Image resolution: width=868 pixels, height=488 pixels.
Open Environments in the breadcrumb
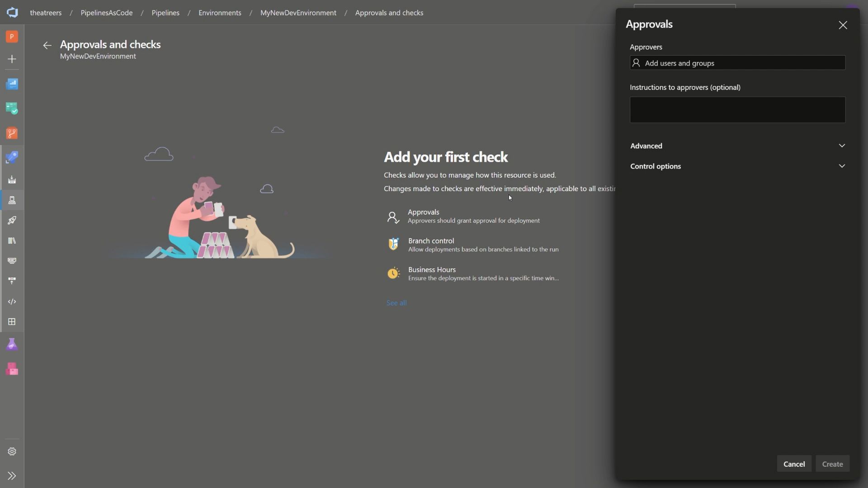pyautogui.click(x=219, y=13)
